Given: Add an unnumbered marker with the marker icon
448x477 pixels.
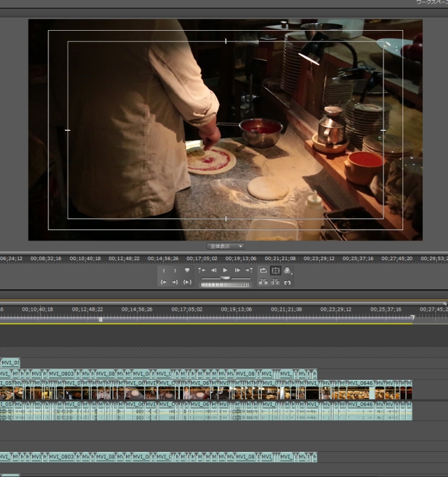Looking at the screenshot, I should 187,271.
